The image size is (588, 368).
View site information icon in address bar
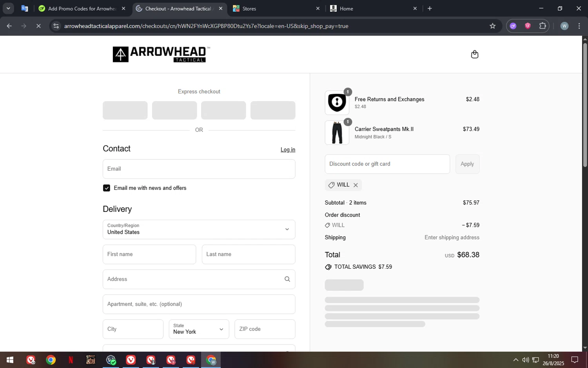(56, 26)
